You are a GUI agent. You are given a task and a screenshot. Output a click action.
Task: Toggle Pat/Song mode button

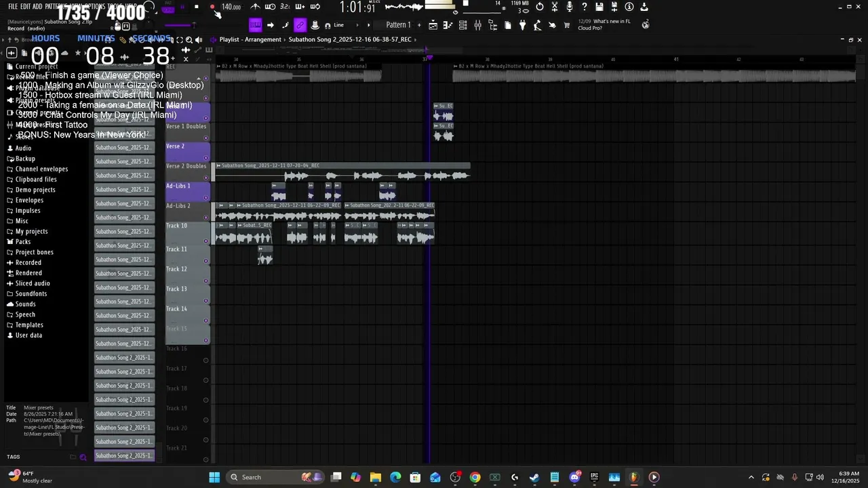[x=167, y=7]
